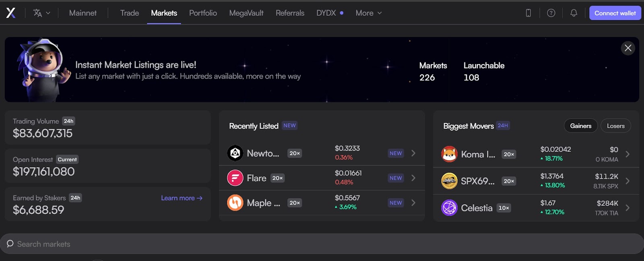Click the Flare $0.01661 price

348,173
